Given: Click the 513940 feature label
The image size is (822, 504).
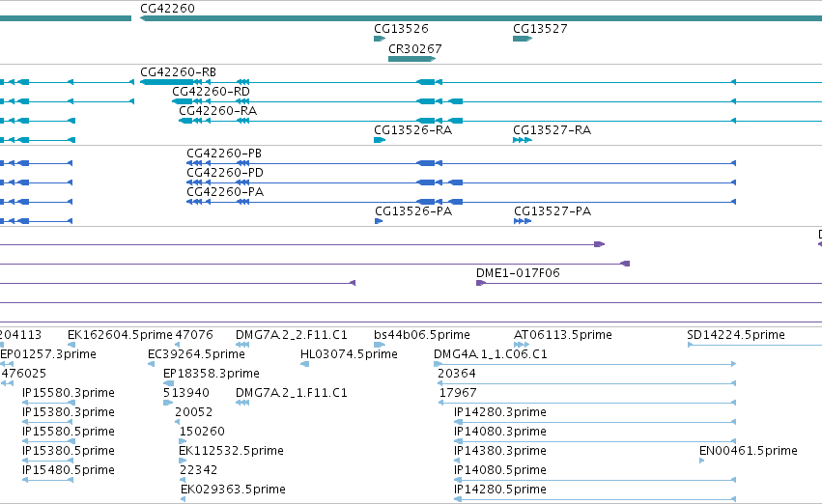Looking at the screenshot, I should coord(186,393).
